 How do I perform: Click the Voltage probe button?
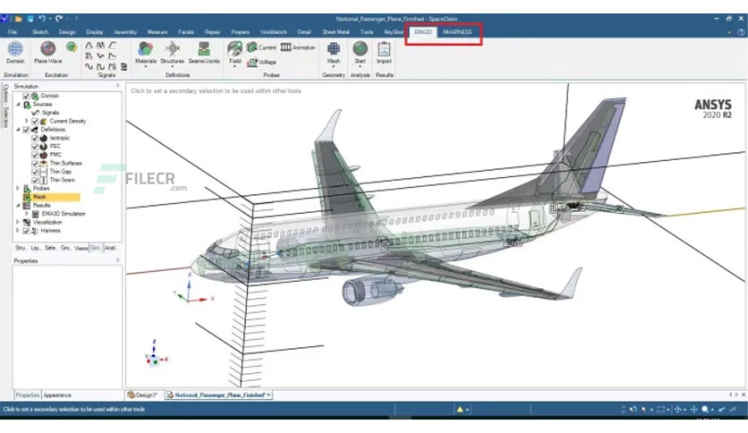point(265,62)
